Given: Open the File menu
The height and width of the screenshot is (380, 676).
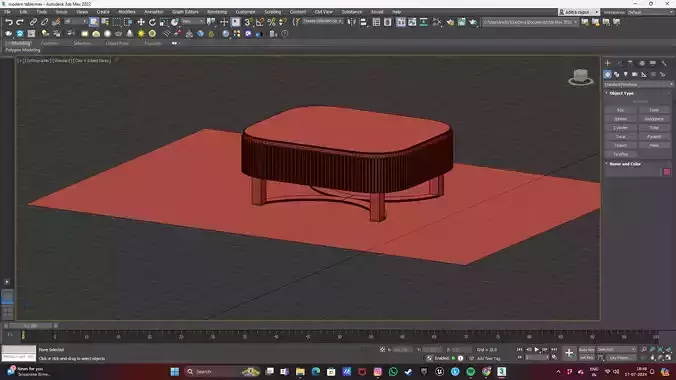Looking at the screenshot, I should pyautogui.click(x=7, y=12).
